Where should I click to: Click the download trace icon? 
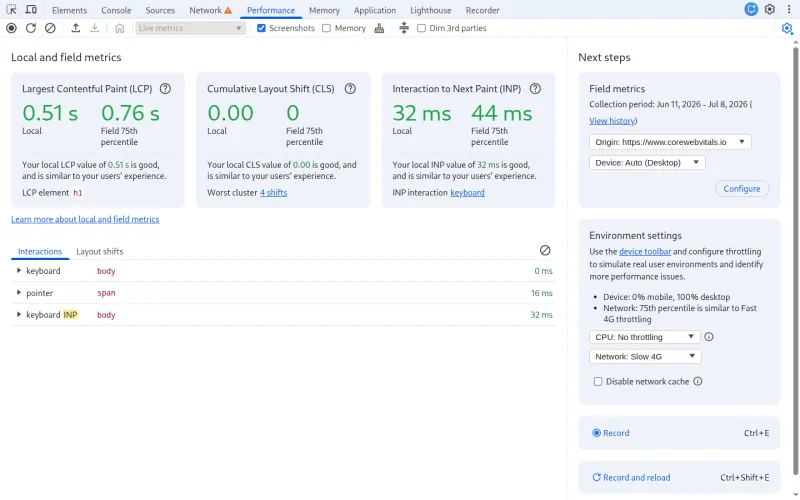coord(94,28)
